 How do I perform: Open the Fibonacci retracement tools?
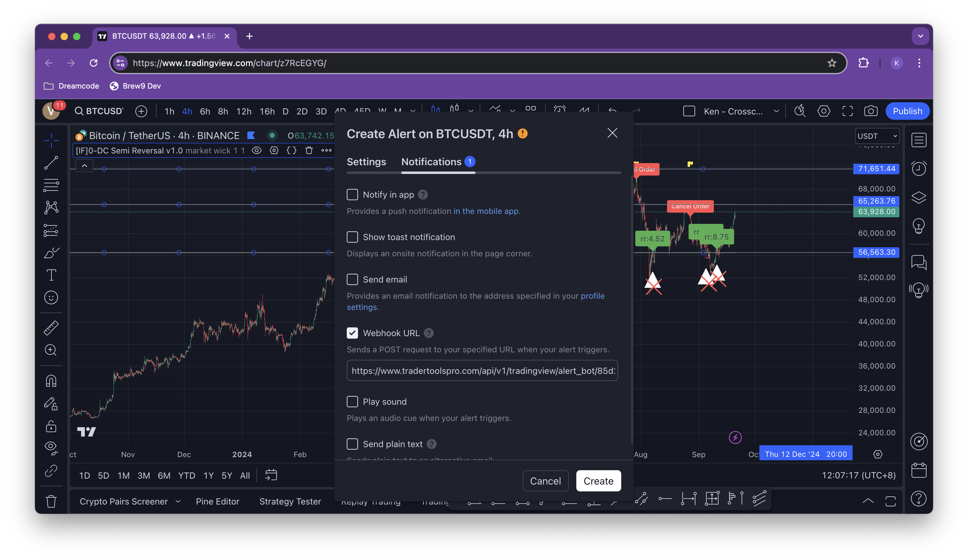[x=51, y=186]
